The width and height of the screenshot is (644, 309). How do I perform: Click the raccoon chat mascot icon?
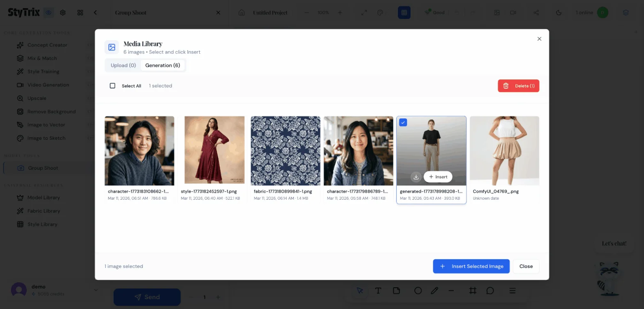609,274
